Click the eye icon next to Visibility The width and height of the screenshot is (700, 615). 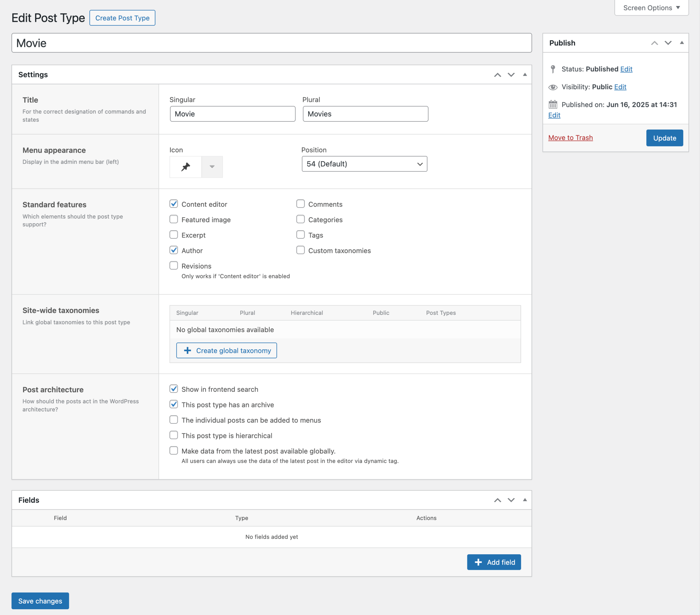pos(553,87)
